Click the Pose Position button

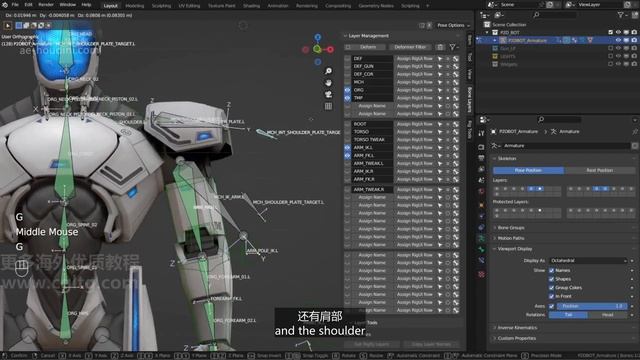coord(528,170)
